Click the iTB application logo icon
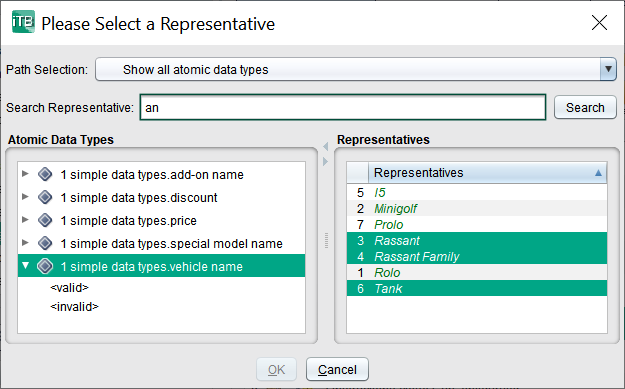This screenshot has height=389, width=625. tap(23, 22)
